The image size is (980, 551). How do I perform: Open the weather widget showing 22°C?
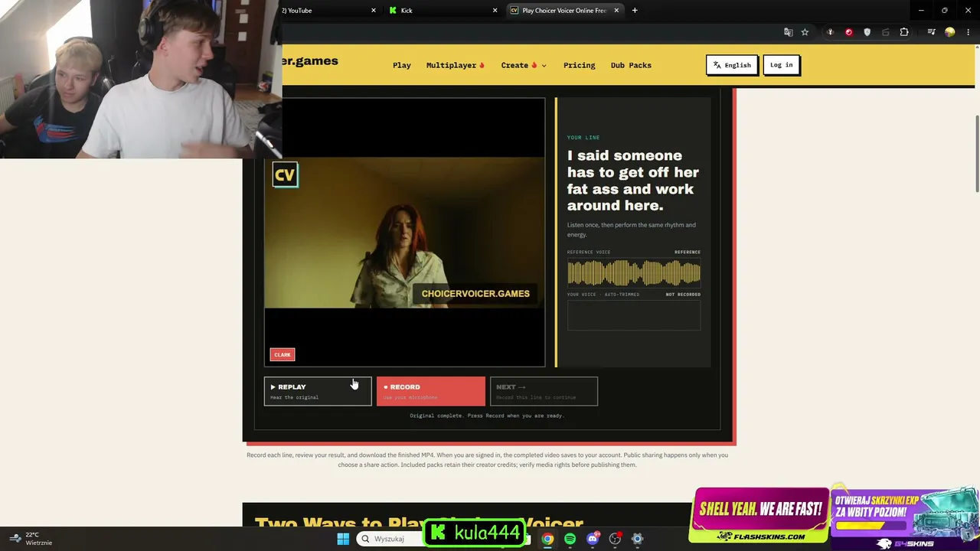pos(29,539)
